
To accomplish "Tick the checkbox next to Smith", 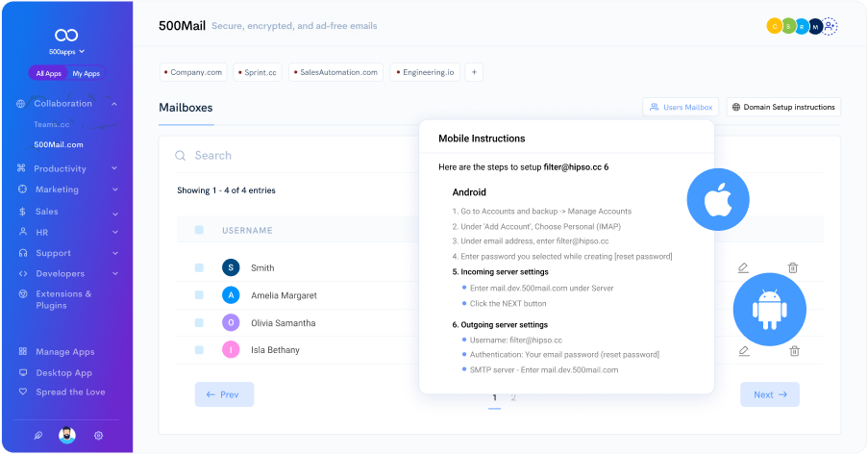I will [199, 268].
